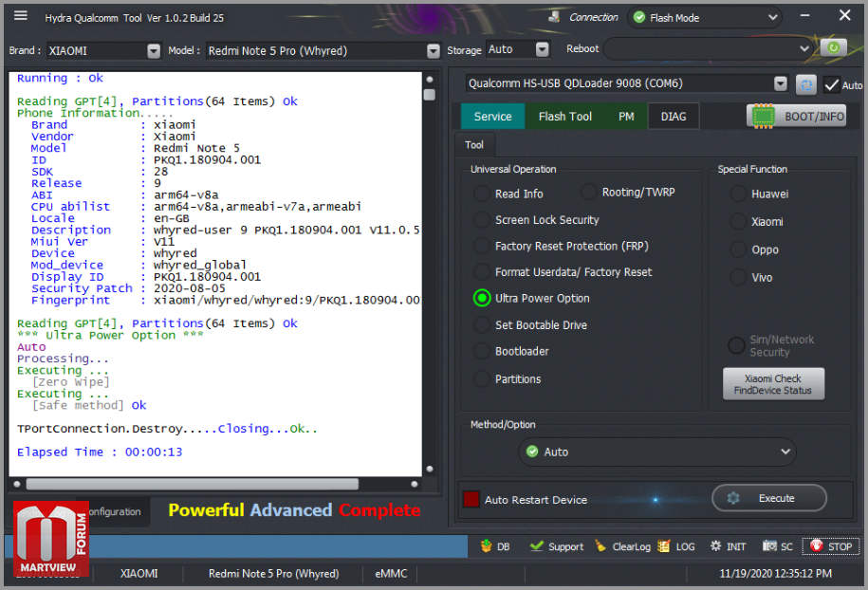Viewport: 868px width, 590px height.
Task: Switch to the Service tab
Action: point(492,117)
